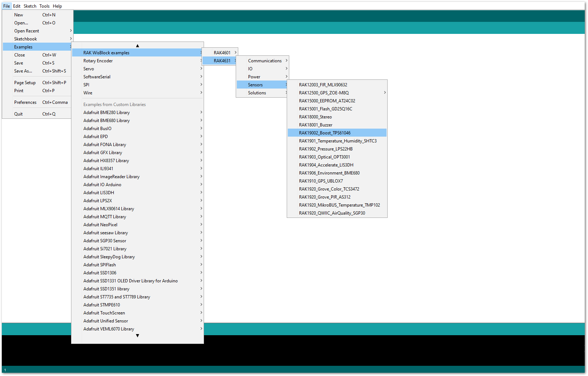The width and height of the screenshot is (588, 376).
Task: Open Adafruit VEML6070 Library examples
Action: [x=137, y=329]
